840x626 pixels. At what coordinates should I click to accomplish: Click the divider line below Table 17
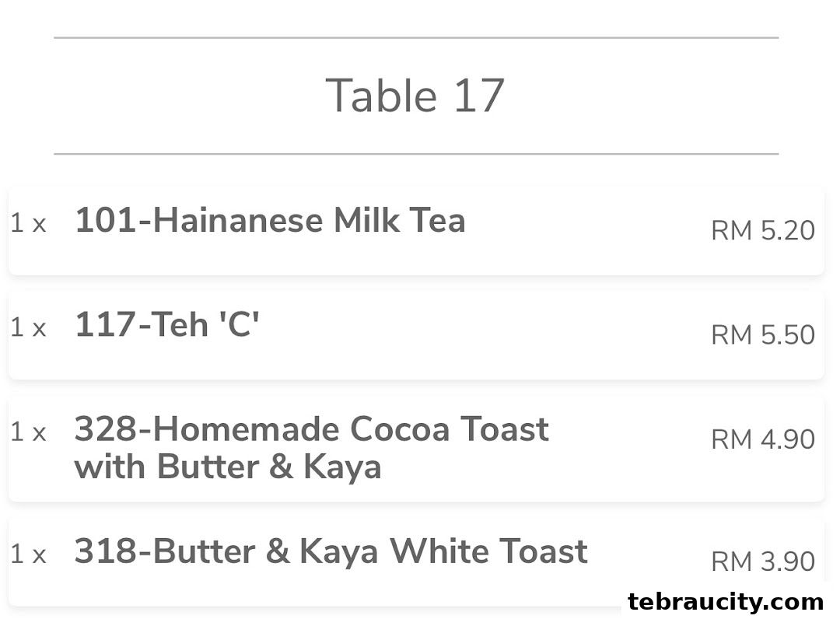[416, 154]
